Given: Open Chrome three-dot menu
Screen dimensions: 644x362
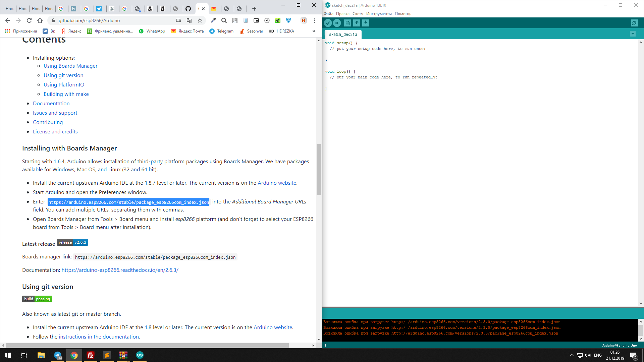Looking at the screenshot, I should pos(314,20).
